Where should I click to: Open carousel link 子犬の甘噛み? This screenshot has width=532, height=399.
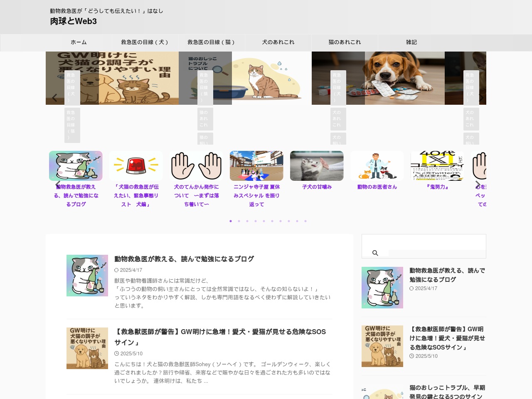[317, 187]
